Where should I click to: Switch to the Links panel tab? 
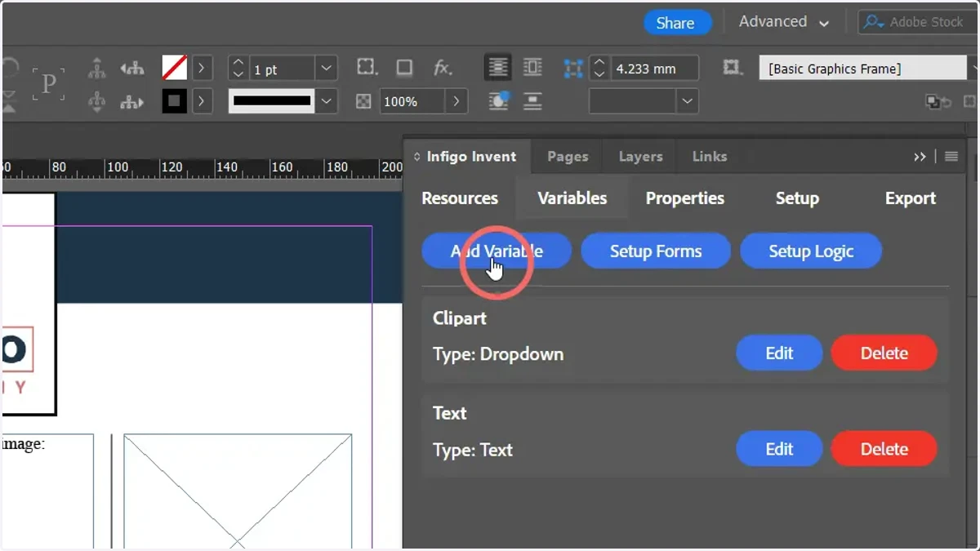pyautogui.click(x=709, y=157)
